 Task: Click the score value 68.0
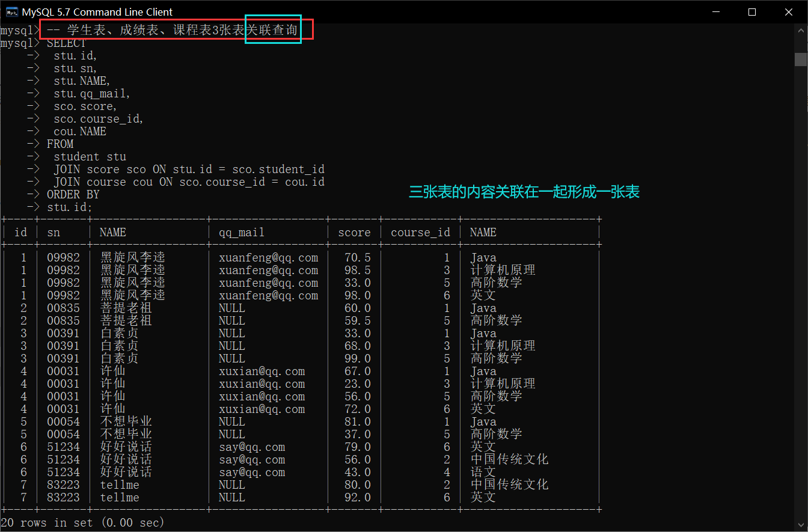pos(358,346)
